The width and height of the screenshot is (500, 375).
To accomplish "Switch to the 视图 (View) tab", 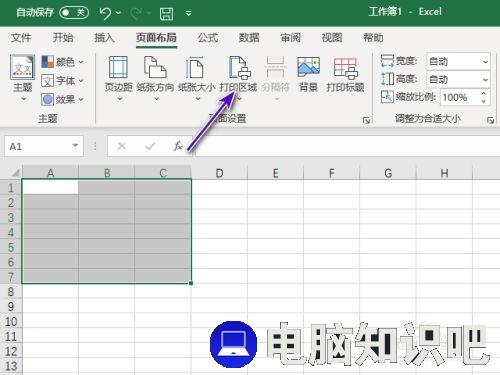I will pos(332,38).
